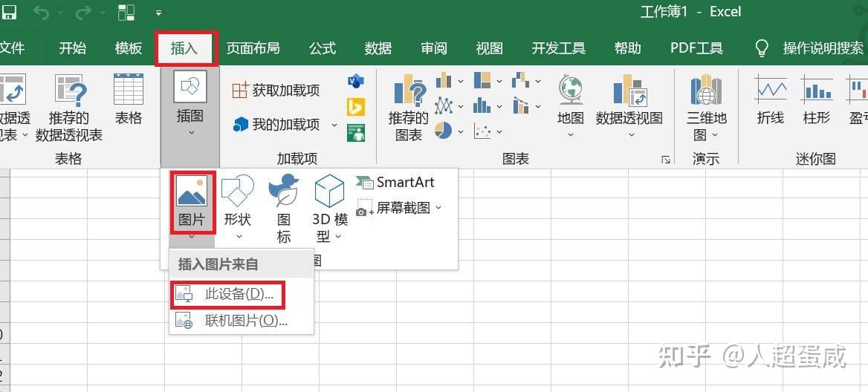This screenshot has height=392, width=868.
Task: Expand the arrow under 形状
Action: (x=239, y=237)
